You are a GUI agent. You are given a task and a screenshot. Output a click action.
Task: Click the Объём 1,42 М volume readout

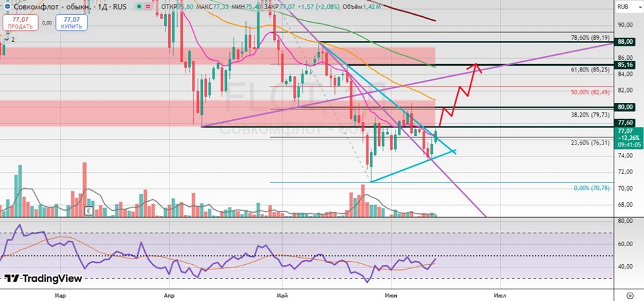coord(362,6)
